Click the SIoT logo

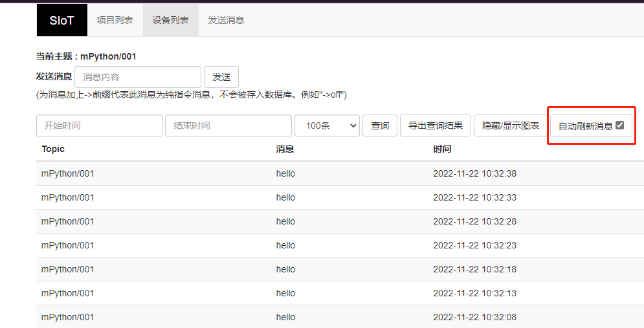(61, 20)
